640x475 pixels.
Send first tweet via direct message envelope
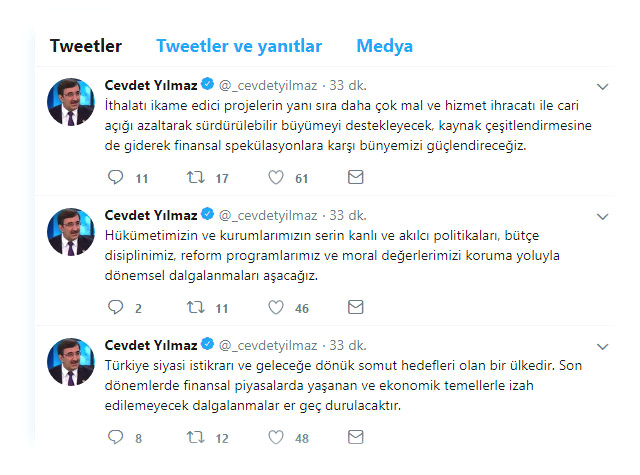(355, 178)
